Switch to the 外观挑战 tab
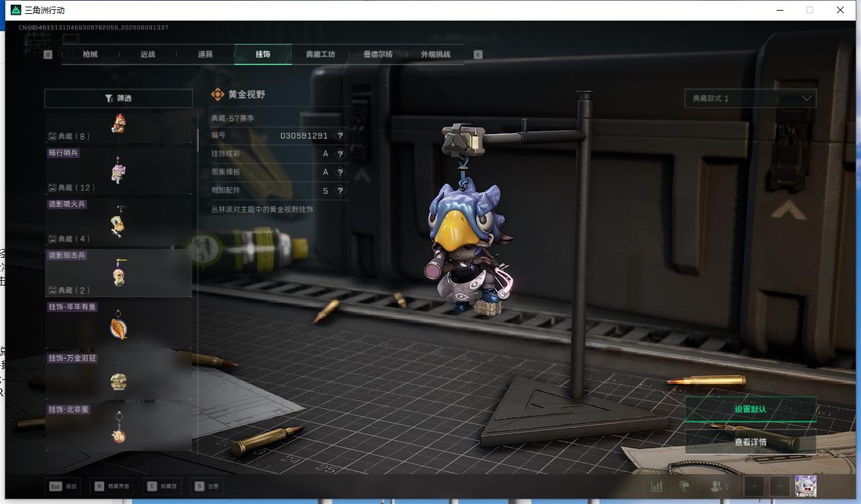The width and height of the screenshot is (861, 504). pos(435,54)
